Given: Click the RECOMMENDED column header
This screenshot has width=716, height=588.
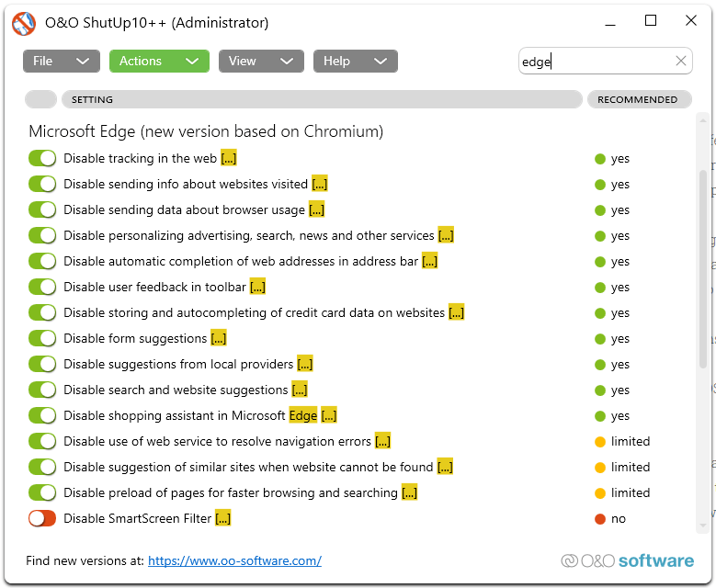Looking at the screenshot, I should point(637,99).
